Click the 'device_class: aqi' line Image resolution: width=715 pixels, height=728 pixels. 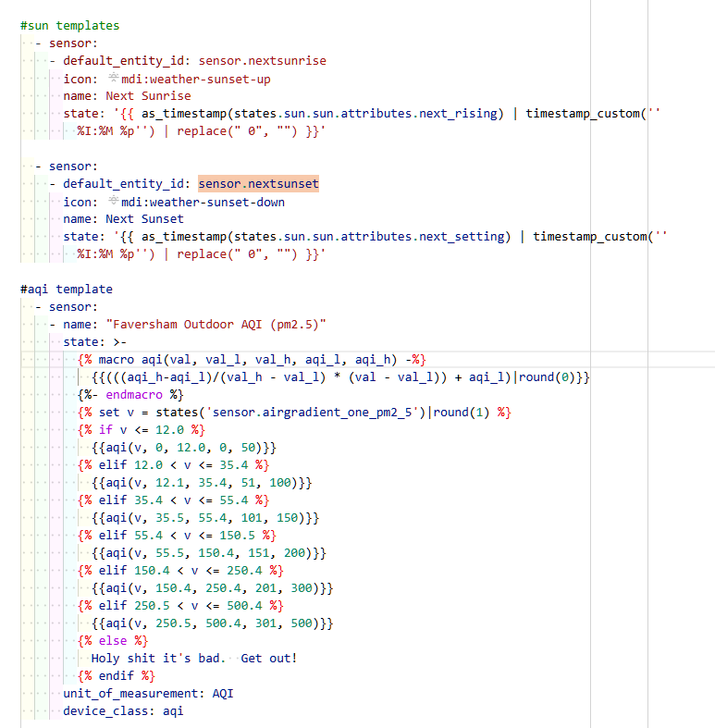pyautogui.click(x=123, y=711)
